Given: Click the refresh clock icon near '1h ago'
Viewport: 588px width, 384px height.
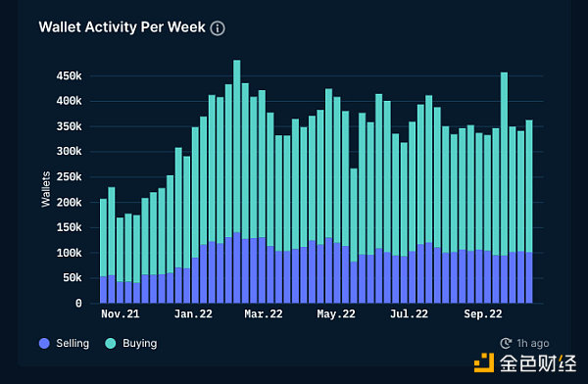Looking at the screenshot, I should click(x=506, y=343).
